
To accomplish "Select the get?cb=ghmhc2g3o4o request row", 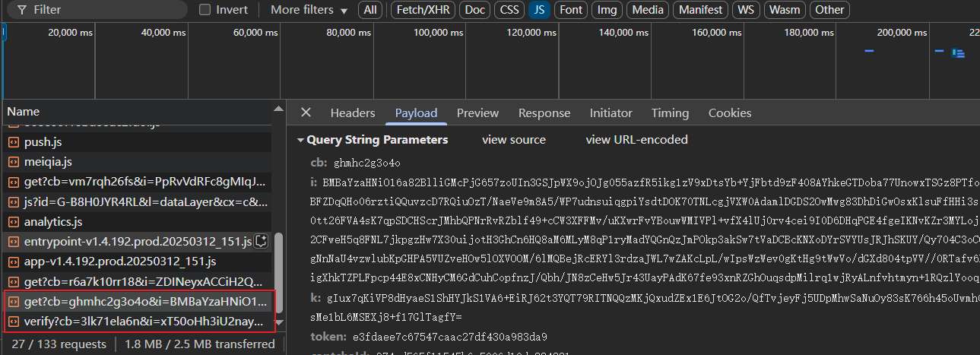I will point(137,302).
